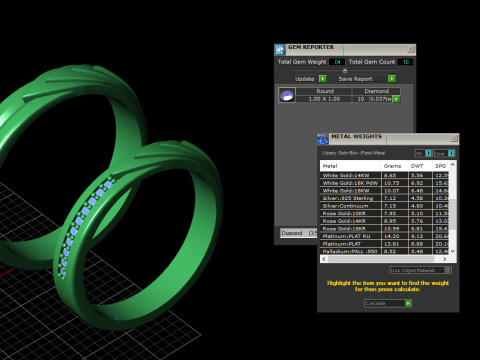
Task: Click the gem quantity cell showing 10
Action: click(x=361, y=99)
